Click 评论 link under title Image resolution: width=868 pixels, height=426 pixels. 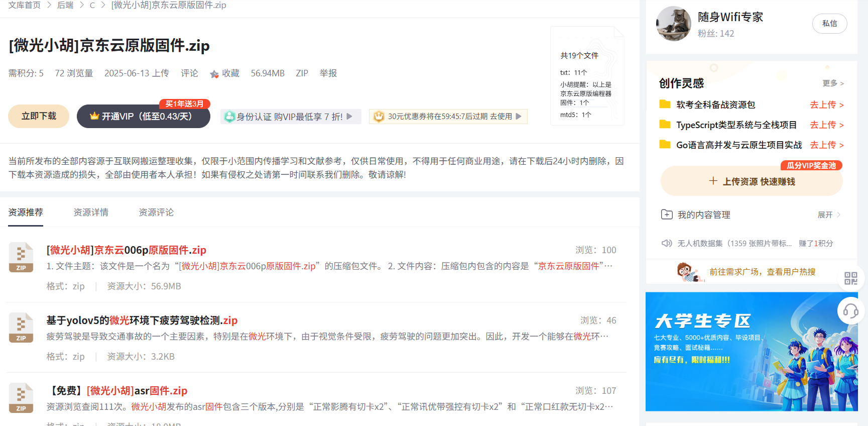pyautogui.click(x=189, y=73)
